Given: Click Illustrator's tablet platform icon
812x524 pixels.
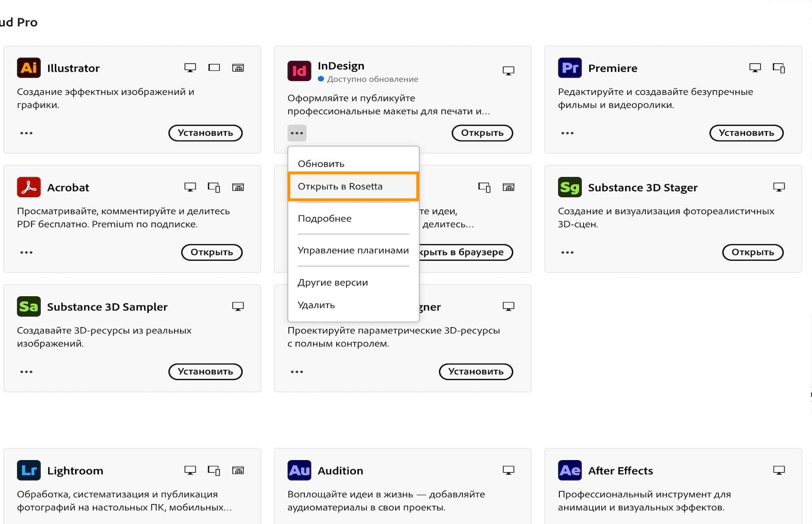Looking at the screenshot, I should coord(214,67).
